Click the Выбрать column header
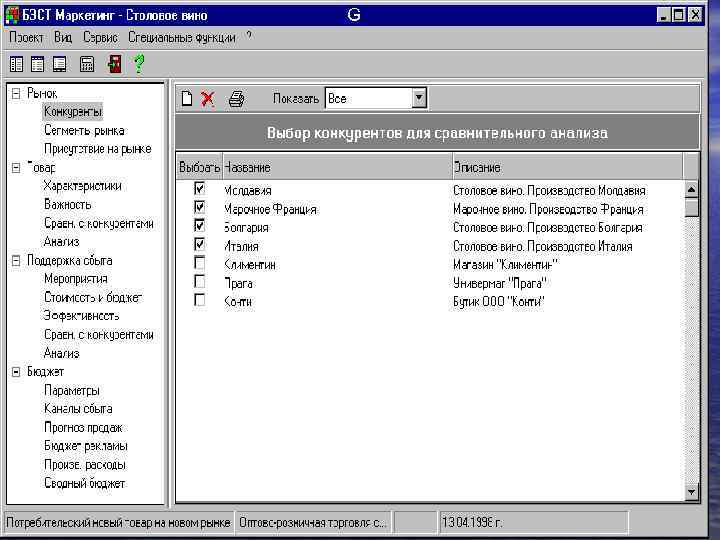This screenshot has height=540, width=720. 199,167
